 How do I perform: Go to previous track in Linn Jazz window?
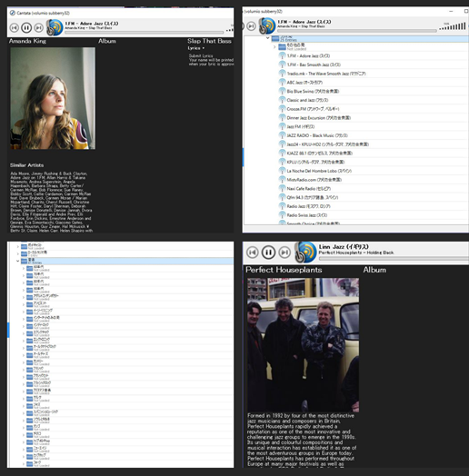tap(253, 253)
